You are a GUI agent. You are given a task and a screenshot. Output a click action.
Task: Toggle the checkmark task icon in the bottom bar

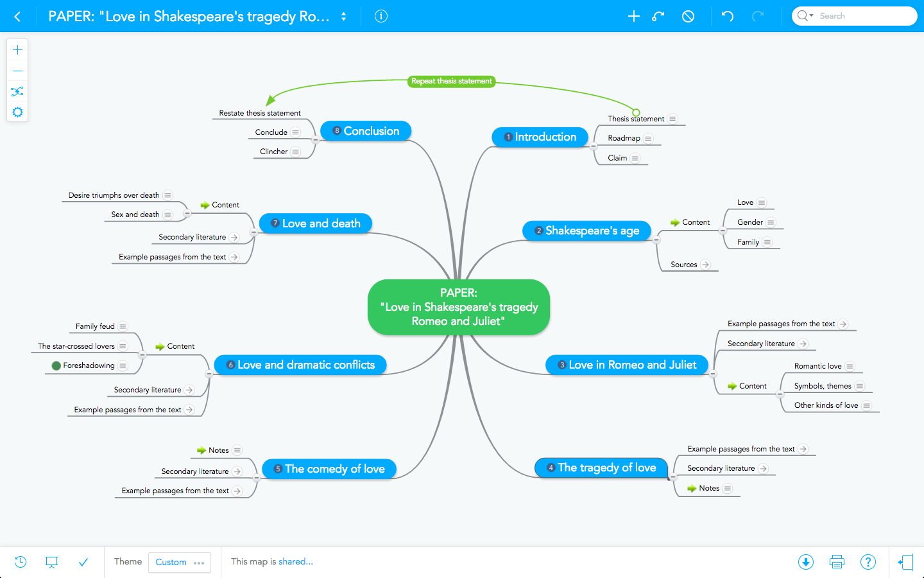point(83,562)
